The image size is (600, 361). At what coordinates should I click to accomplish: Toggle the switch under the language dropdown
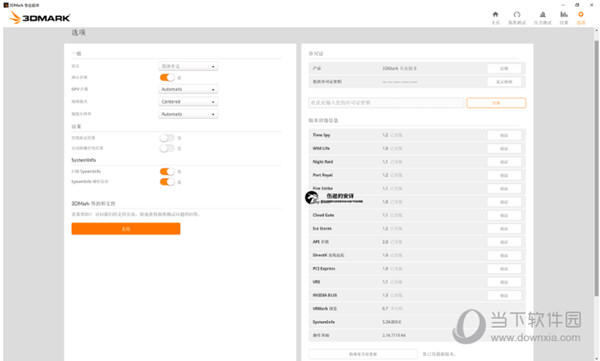[167, 78]
